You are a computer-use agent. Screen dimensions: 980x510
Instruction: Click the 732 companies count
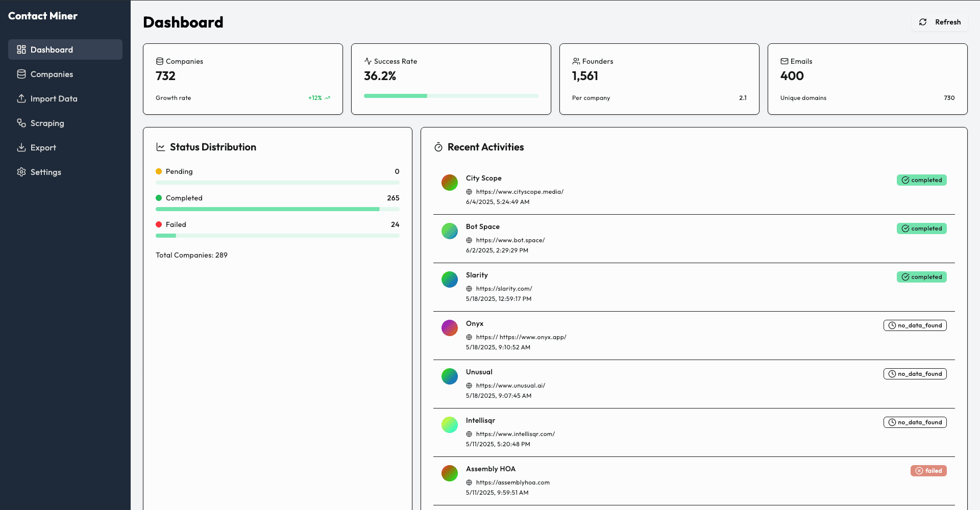[x=165, y=76]
